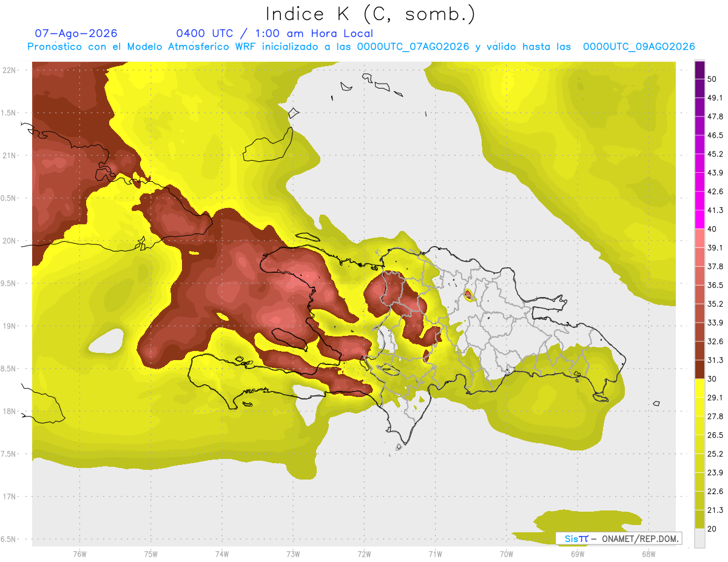This screenshot has width=728, height=562.
Task: Click the longitude label "73W"
Action: (293, 554)
